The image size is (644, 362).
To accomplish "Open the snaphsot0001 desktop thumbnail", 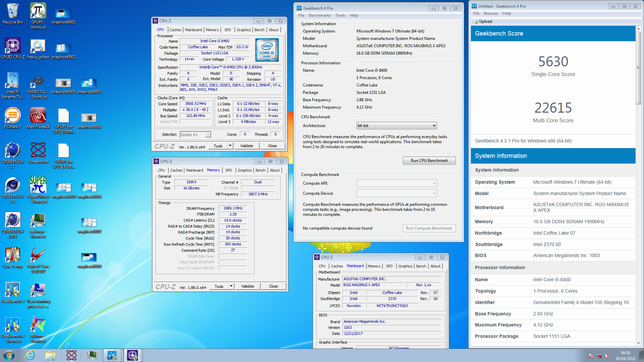I will click(63, 16).
